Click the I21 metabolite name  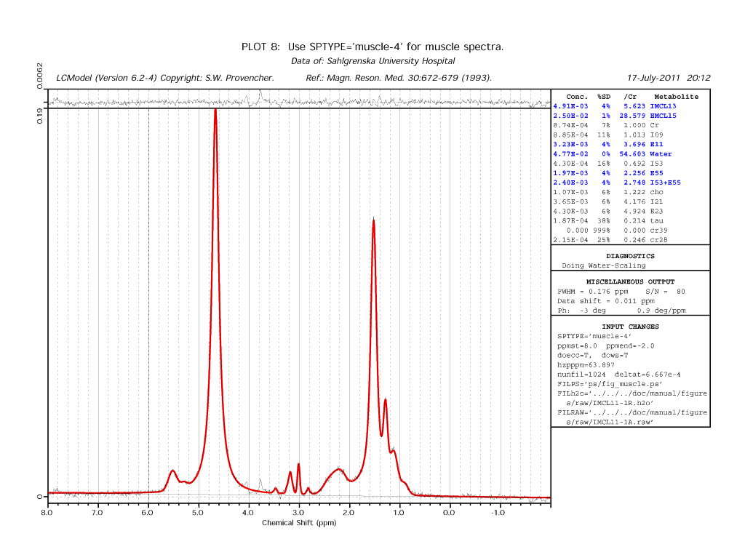[657, 201]
